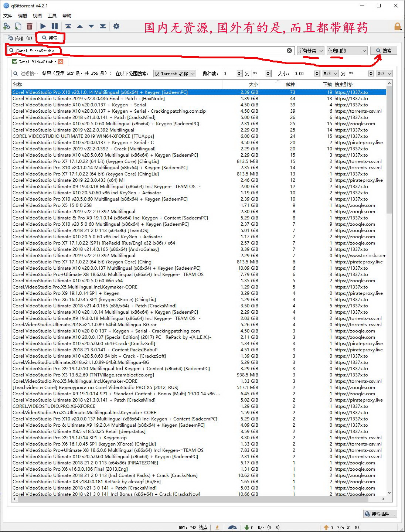Click the move down queue arrow
Viewport: 405px width, 532px height.
91,26
